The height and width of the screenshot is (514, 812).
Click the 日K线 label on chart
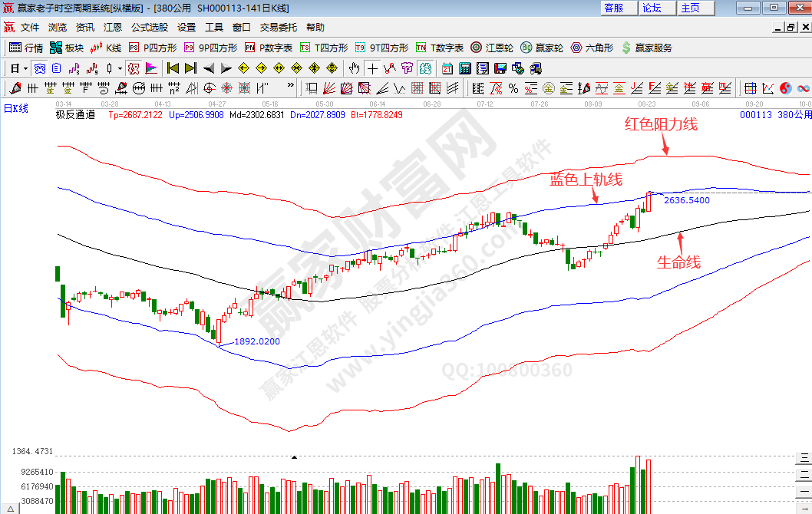[16, 108]
